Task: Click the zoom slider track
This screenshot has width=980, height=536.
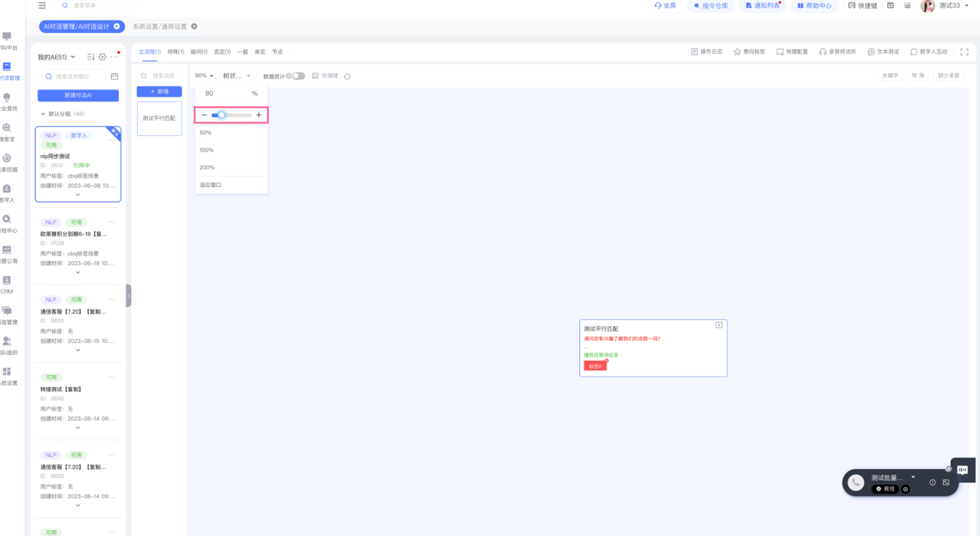Action: pyautogui.click(x=238, y=115)
